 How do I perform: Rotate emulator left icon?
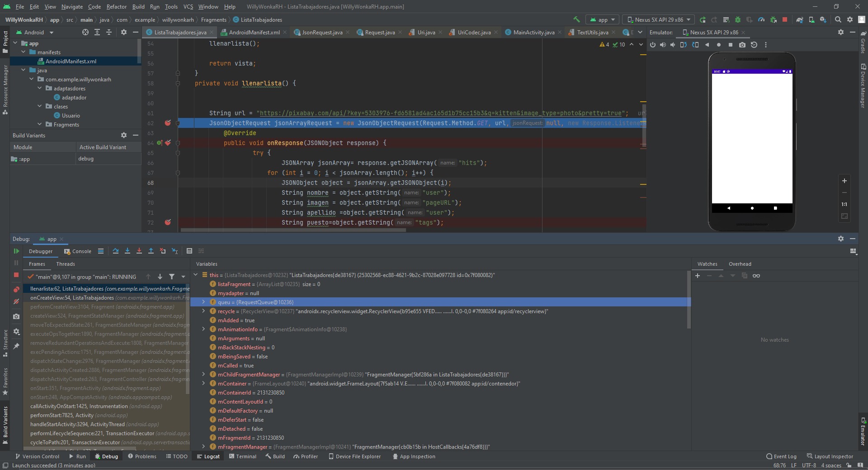pos(684,45)
